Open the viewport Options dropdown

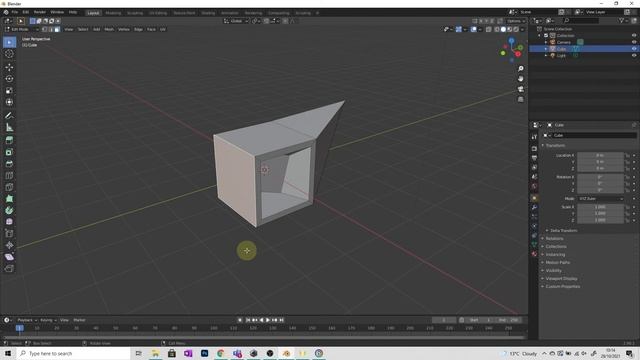[516, 21]
